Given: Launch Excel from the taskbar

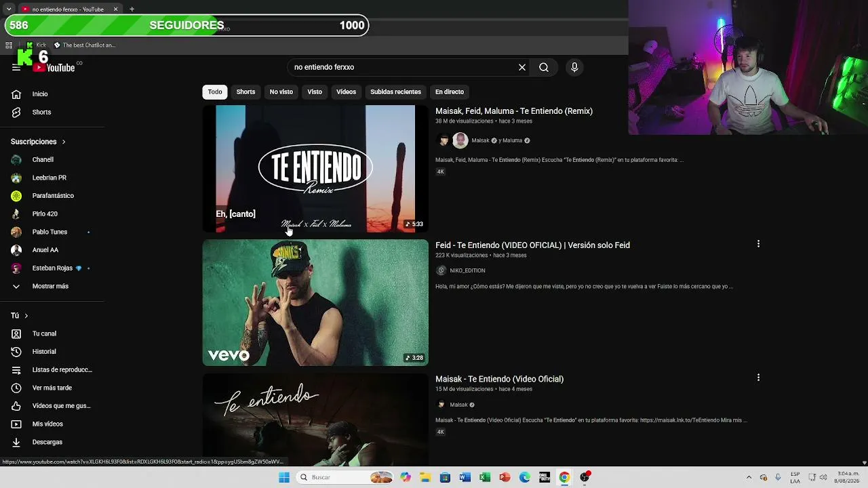Looking at the screenshot, I should (485, 477).
